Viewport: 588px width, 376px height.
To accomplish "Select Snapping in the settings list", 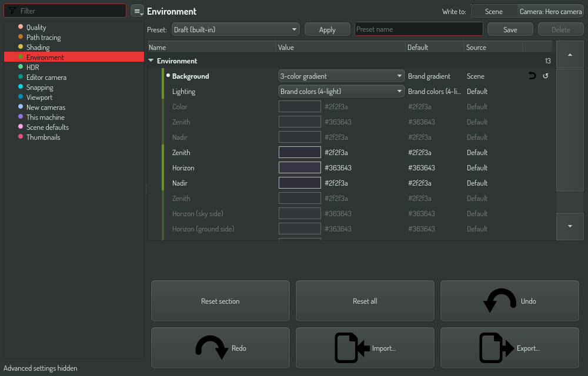I will [x=74, y=88].
